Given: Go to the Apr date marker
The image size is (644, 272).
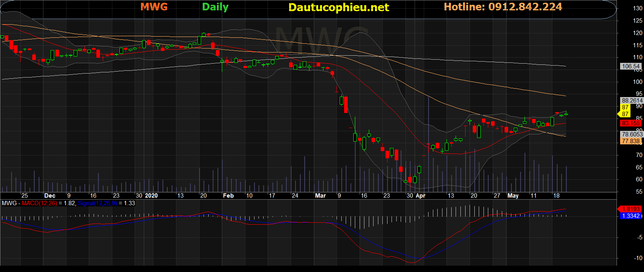Looking at the screenshot, I should coord(421,196).
